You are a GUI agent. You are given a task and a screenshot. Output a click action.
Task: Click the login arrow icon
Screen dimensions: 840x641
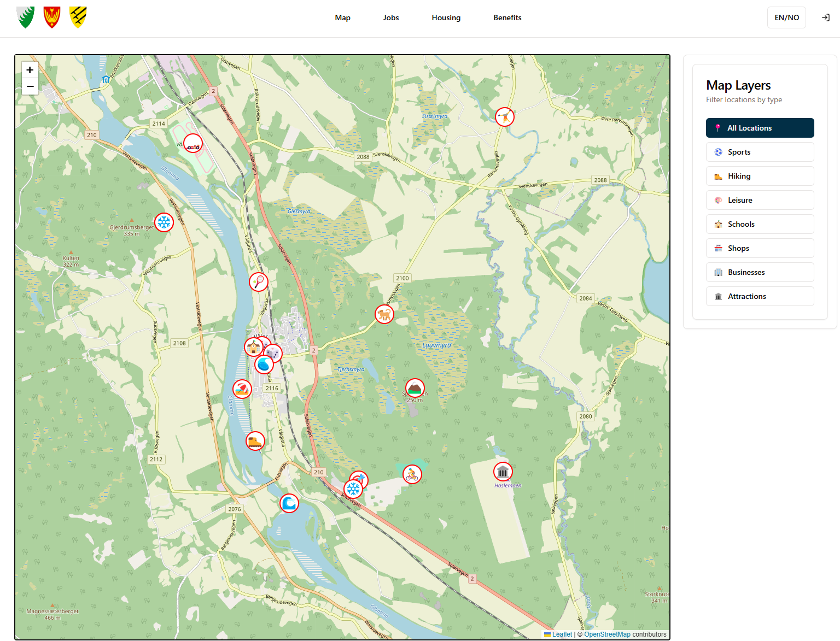825,17
